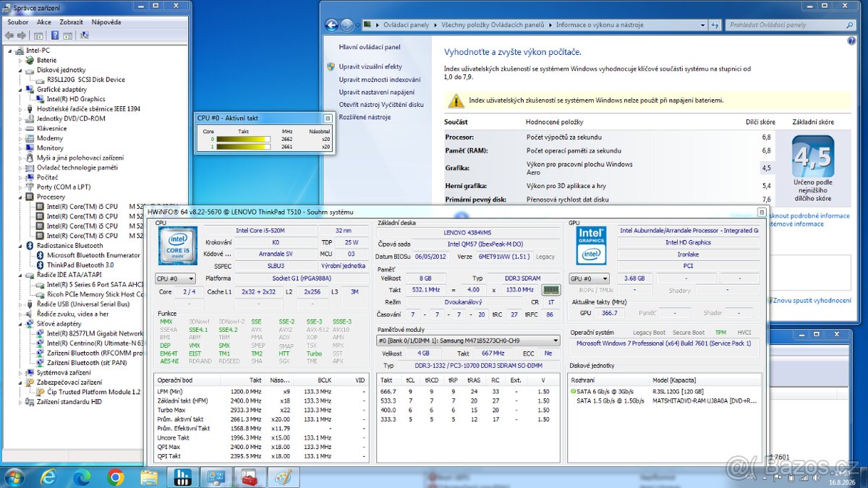Close the CPU #0 Aktivní takt window
Viewport: 868px width, 488px height.
click(327, 118)
